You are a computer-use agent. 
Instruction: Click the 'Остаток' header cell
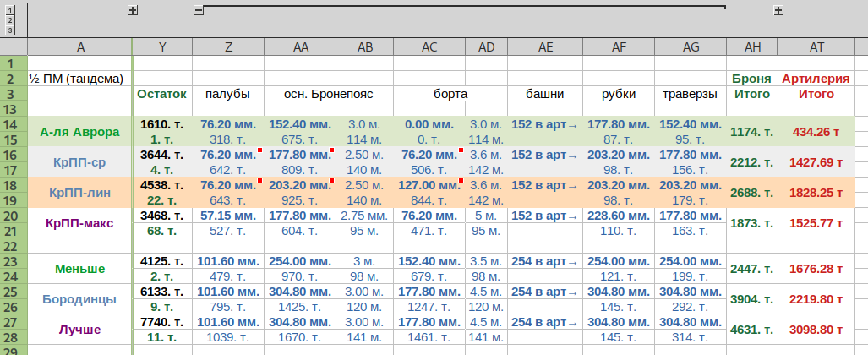(162, 94)
